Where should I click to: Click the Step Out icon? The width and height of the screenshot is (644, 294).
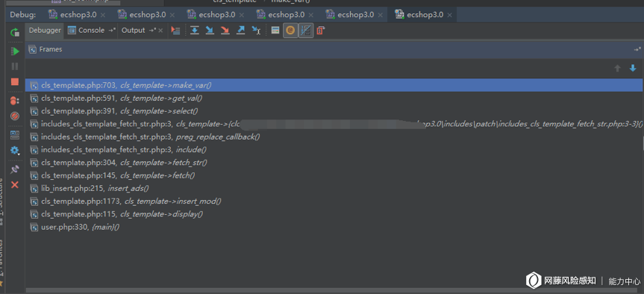coord(241,31)
